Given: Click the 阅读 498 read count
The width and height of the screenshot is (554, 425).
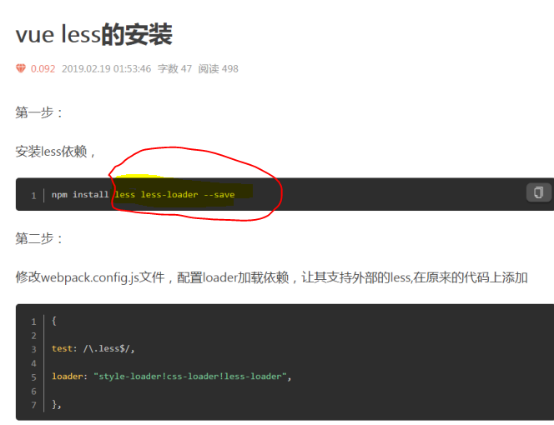Looking at the screenshot, I should pyautogui.click(x=218, y=69).
